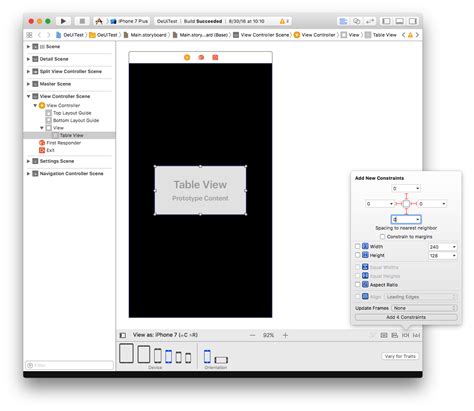Screen dimensions: 474x411
Task: Switch to the Version editor
Action: click(x=370, y=21)
